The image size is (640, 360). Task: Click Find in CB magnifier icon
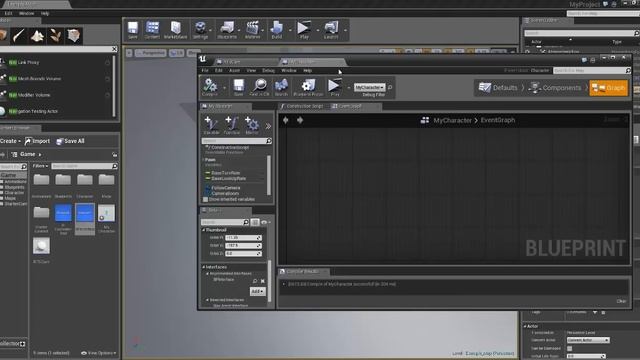click(x=260, y=87)
